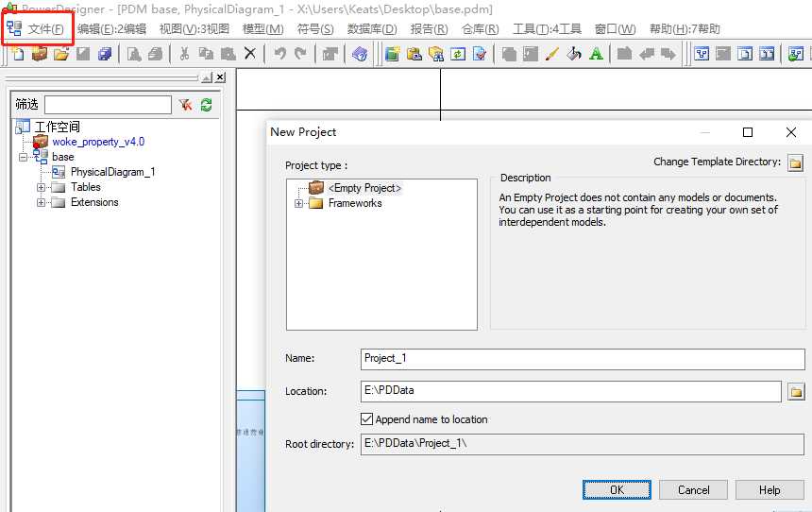Click the Extensions folder label
The width and height of the screenshot is (812, 512).
point(94,202)
